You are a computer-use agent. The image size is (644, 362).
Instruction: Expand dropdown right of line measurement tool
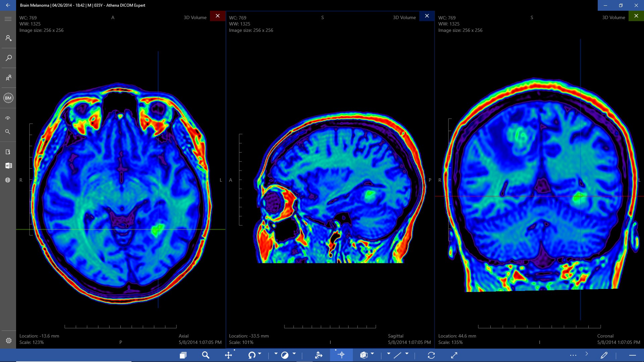point(407,354)
